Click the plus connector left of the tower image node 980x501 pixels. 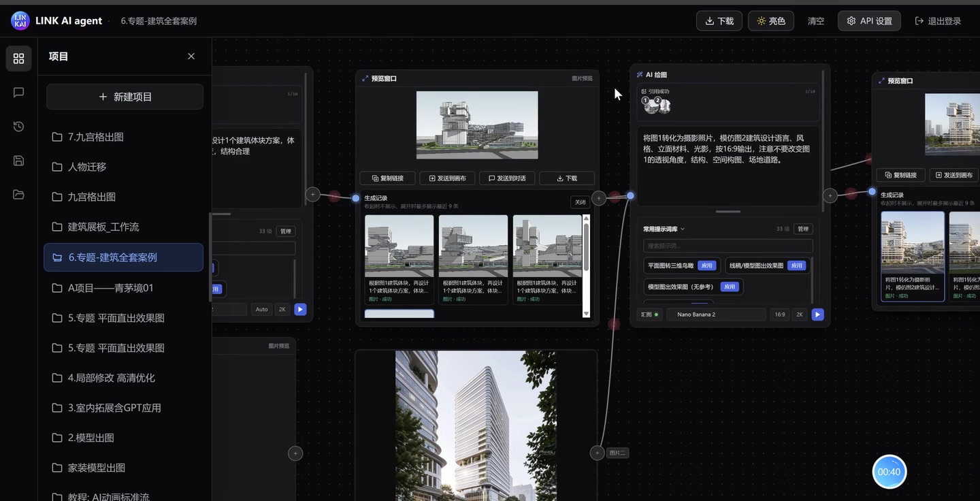click(x=295, y=453)
